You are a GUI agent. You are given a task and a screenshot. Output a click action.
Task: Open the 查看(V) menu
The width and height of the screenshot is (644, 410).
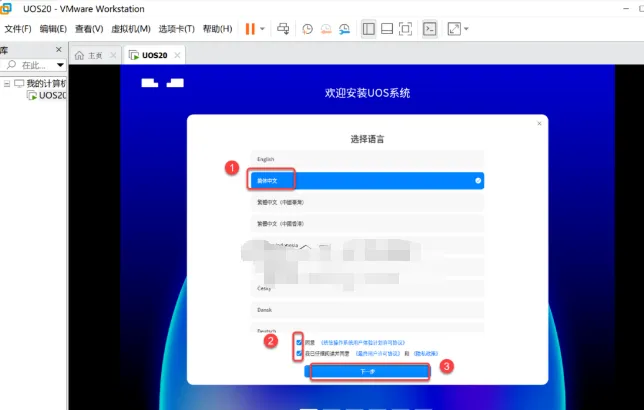click(89, 29)
